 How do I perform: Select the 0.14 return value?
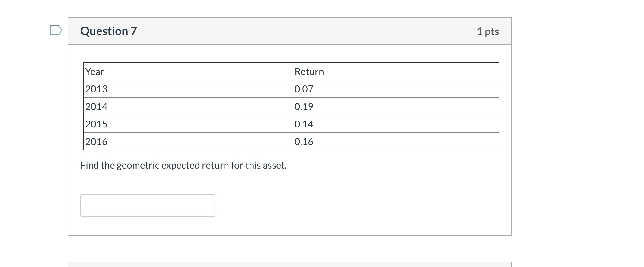click(x=304, y=124)
